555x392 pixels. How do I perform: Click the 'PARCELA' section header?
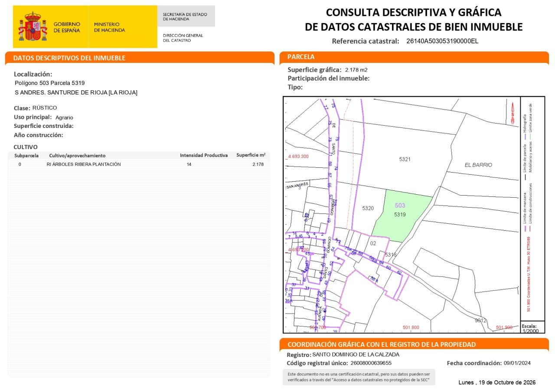click(x=301, y=57)
